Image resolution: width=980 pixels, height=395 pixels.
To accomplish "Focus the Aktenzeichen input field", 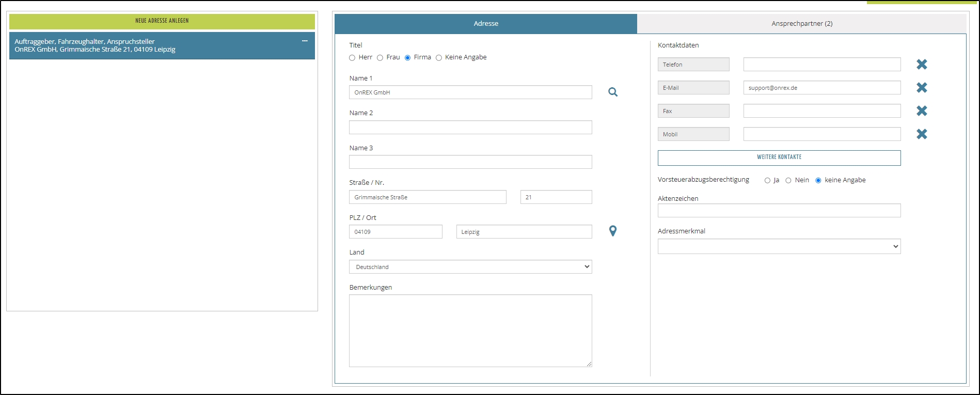I will coord(779,211).
